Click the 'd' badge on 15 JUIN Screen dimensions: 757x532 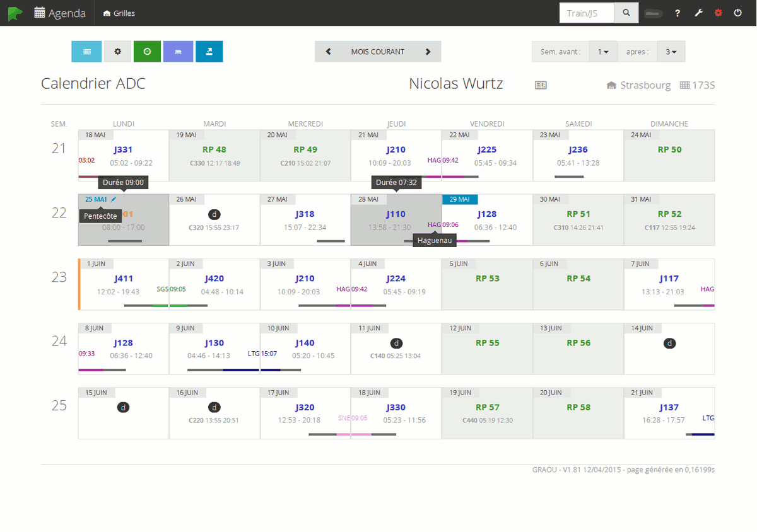pos(124,407)
